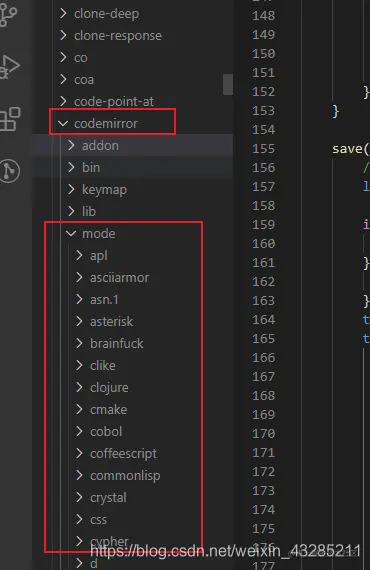Open the Run and Debug view icon

coord(9,67)
